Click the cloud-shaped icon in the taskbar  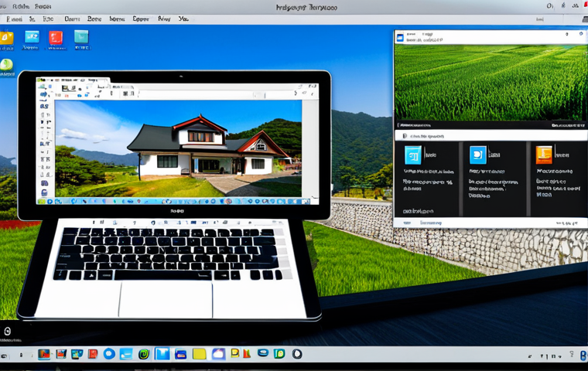pyautogui.click(x=218, y=354)
